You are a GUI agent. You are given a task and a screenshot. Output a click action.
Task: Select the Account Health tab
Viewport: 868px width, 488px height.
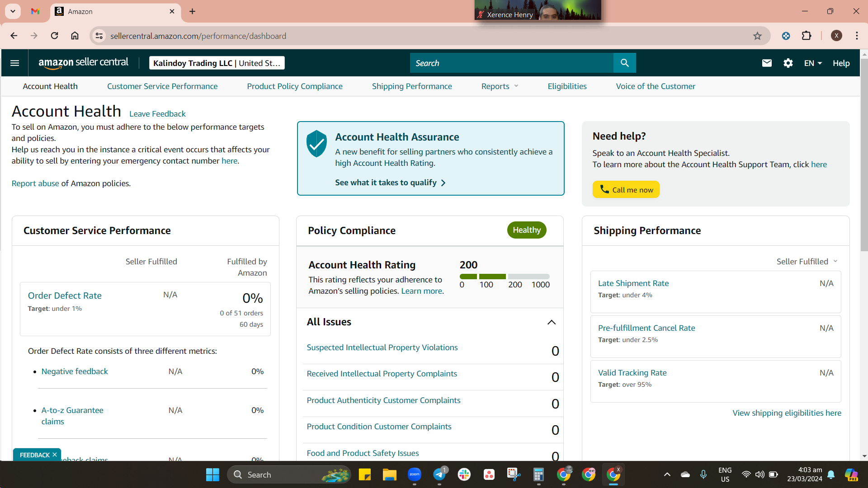point(50,86)
